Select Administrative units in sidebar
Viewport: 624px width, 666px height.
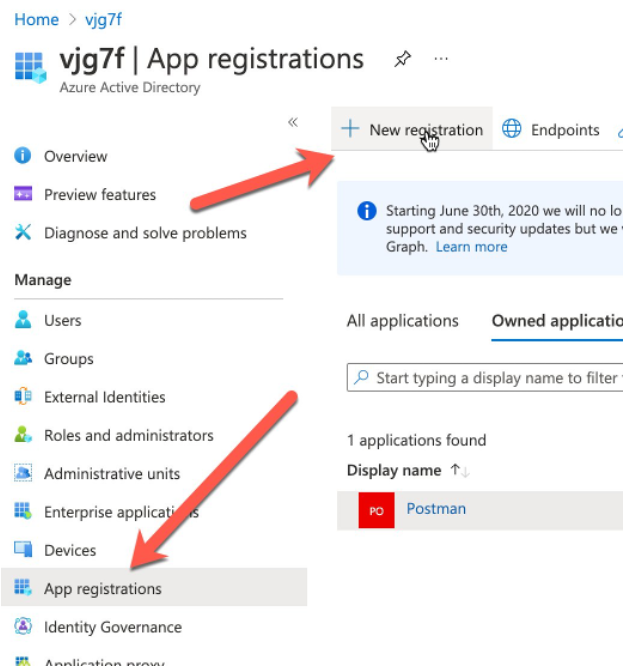[x=112, y=474]
